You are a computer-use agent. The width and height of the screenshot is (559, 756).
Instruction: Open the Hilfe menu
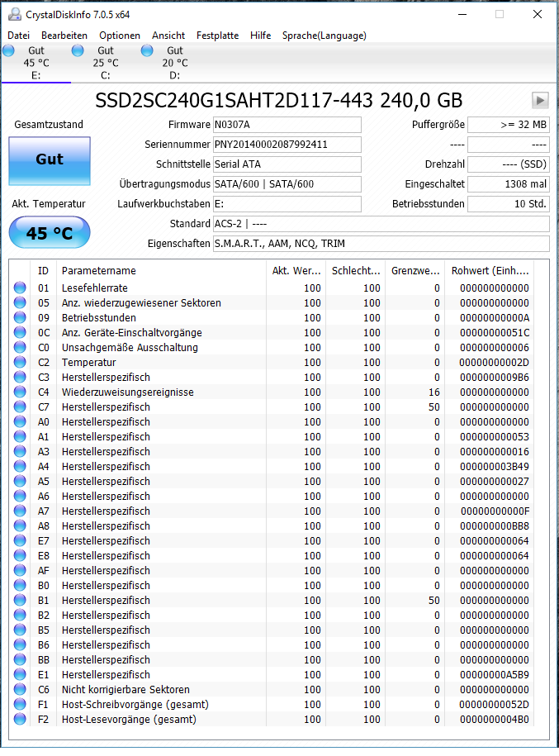pos(260,36)
